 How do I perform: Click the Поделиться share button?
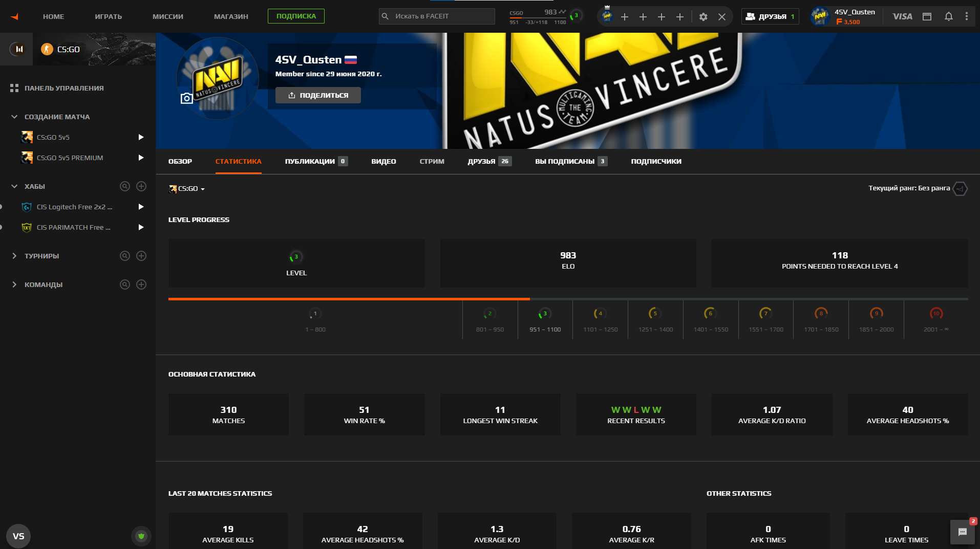click(318, 95)
